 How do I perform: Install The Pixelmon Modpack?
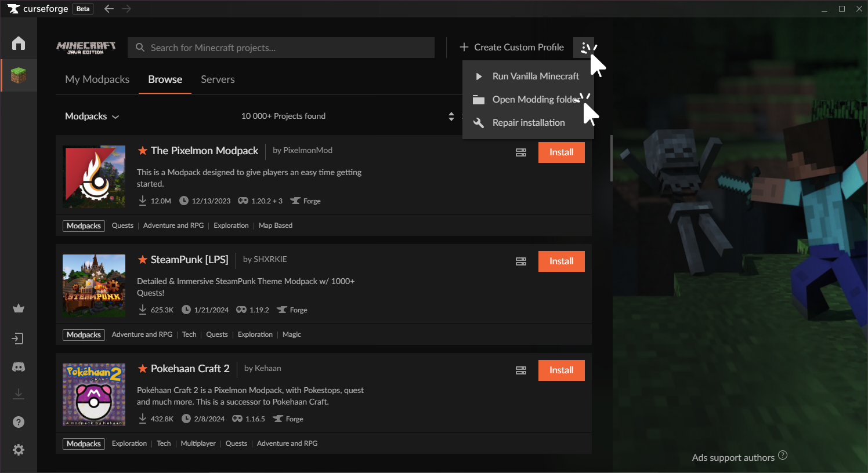[x=562, y=152]
